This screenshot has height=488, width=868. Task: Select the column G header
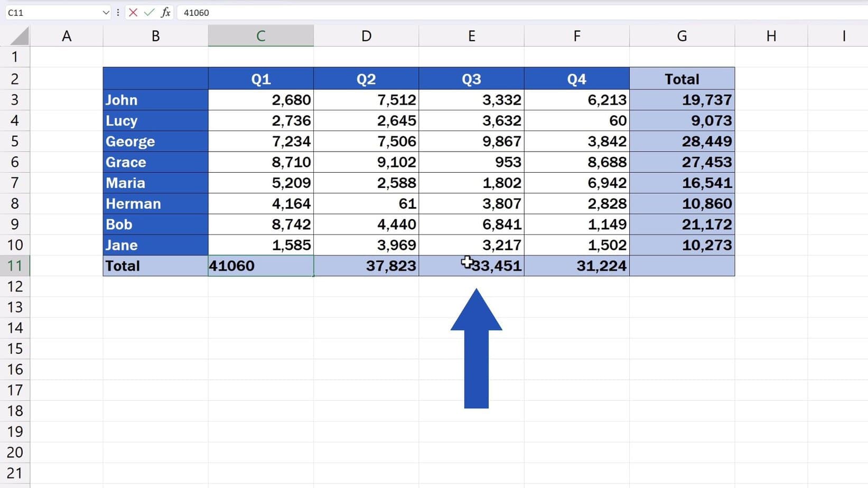(x=682, y=35)
